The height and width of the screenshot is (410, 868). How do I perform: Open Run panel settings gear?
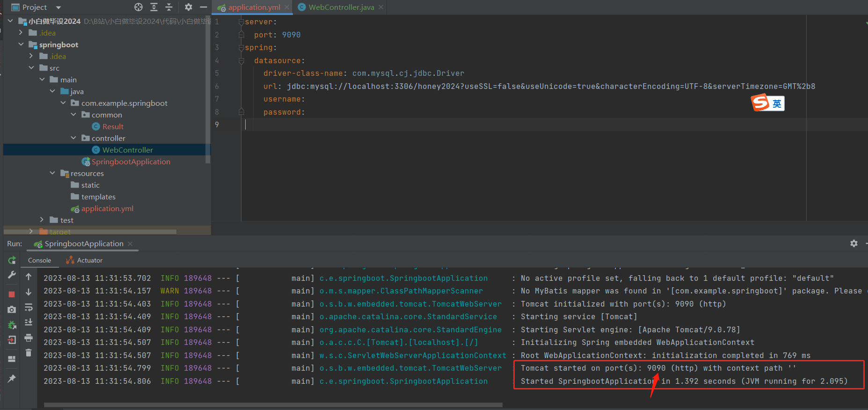point(854,243)
